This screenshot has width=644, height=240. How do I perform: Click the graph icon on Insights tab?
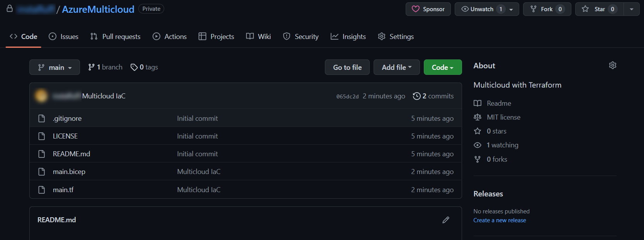click(335, 36)
